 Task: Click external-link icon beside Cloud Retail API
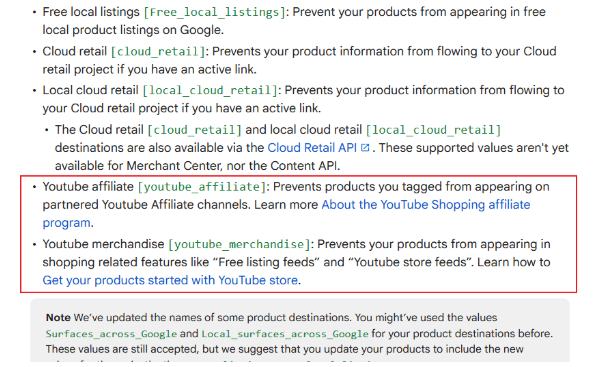(365, 147)
